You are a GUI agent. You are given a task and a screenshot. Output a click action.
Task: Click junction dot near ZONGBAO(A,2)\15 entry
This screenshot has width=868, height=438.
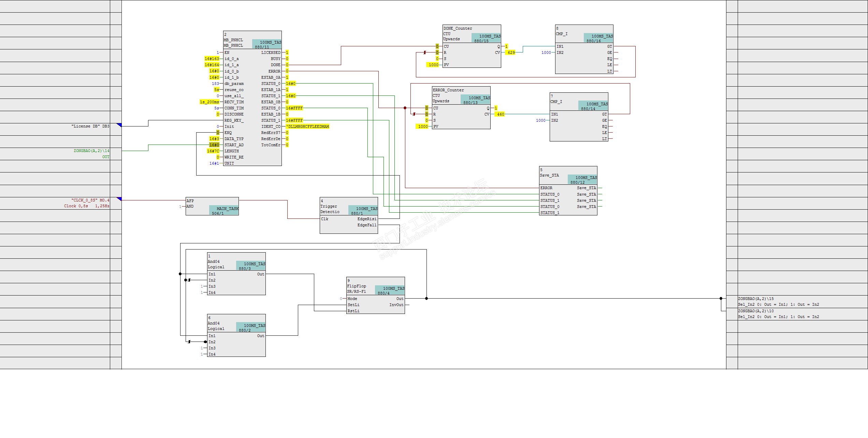tap(721, 299)
